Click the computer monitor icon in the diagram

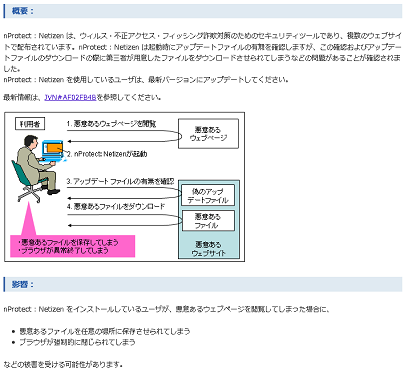pyautogui.click(x=53, y=150)
